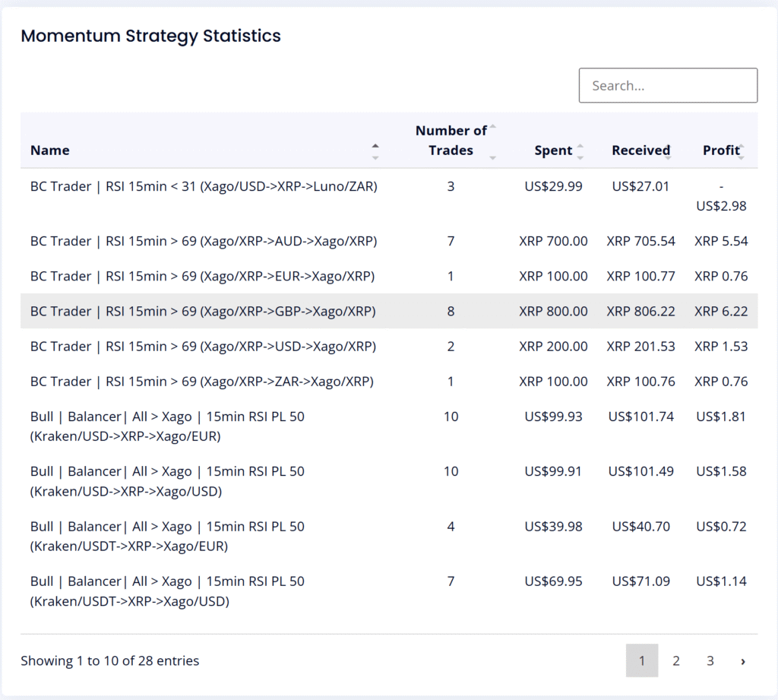Focus the Search input field
Viewport: 778px width, 700px height.
(x=668, y=85)
